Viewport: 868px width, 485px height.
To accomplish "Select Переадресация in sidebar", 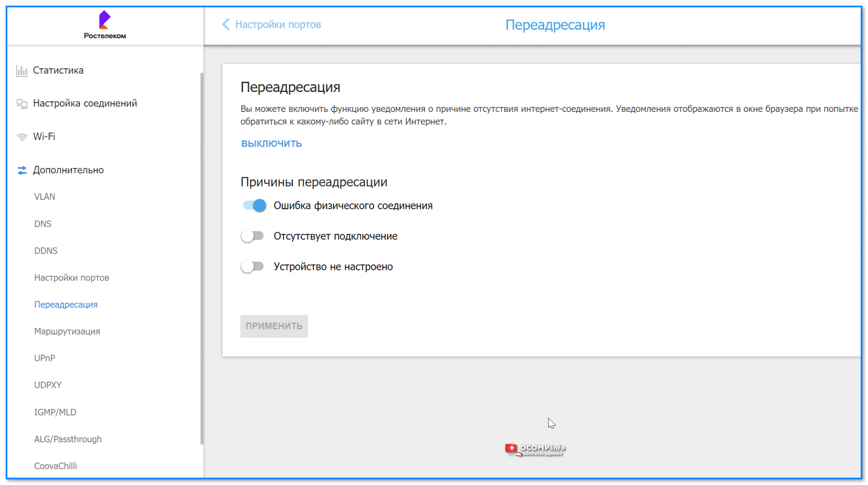I will [x=66, y=304].
